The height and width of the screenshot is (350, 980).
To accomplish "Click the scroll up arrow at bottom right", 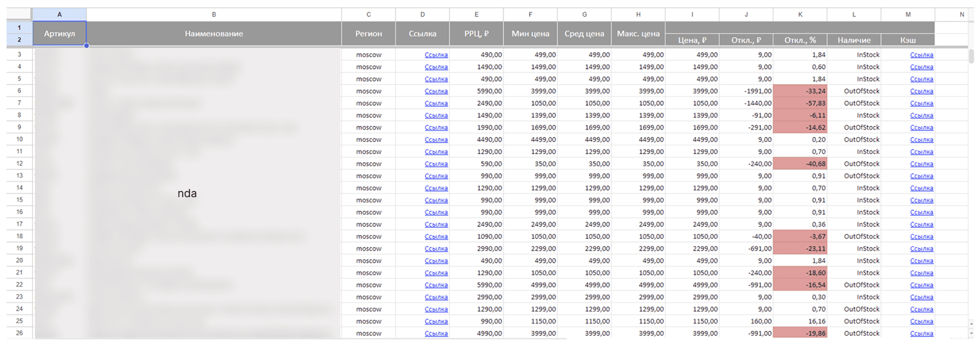I will click(971, 323).
